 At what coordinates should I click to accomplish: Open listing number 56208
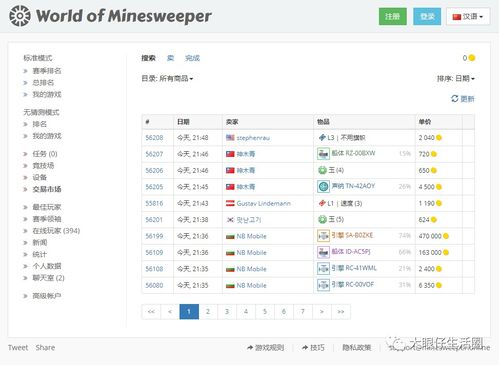click(154, 138)
